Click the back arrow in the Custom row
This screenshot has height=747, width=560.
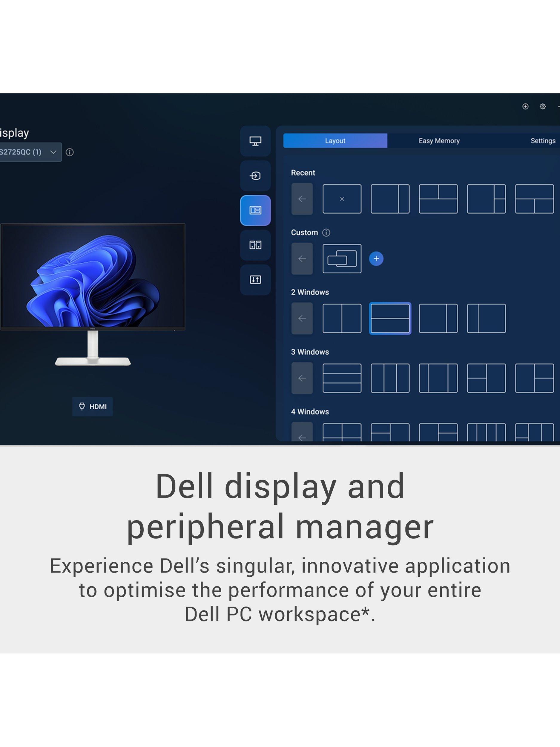pyautogui.click(x=302, y=259)
